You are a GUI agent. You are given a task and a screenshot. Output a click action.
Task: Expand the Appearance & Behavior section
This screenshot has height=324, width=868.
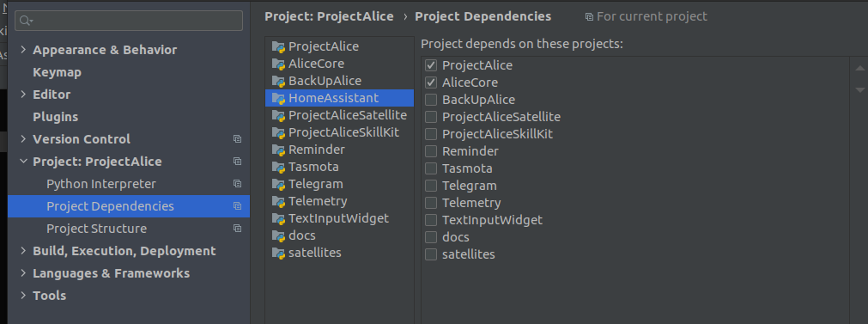click(22, 50)
